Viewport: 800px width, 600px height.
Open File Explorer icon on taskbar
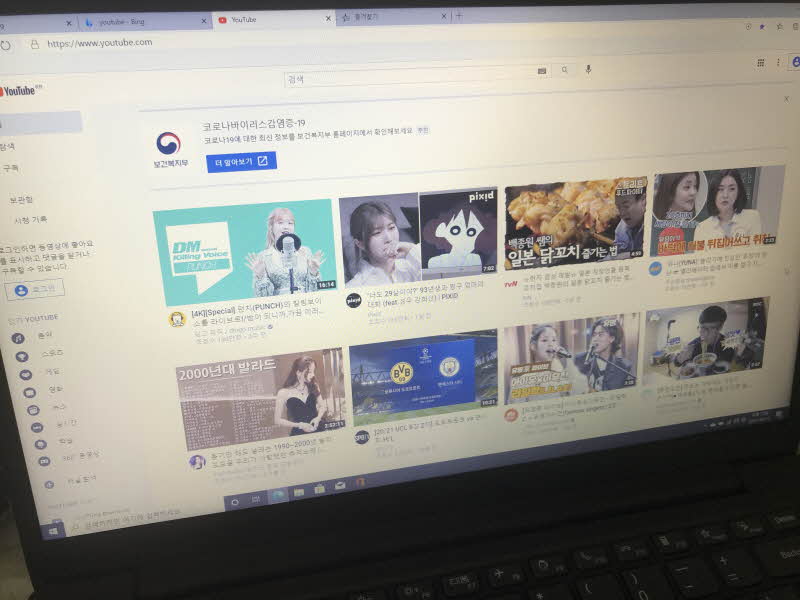click(x=299, y=492)
